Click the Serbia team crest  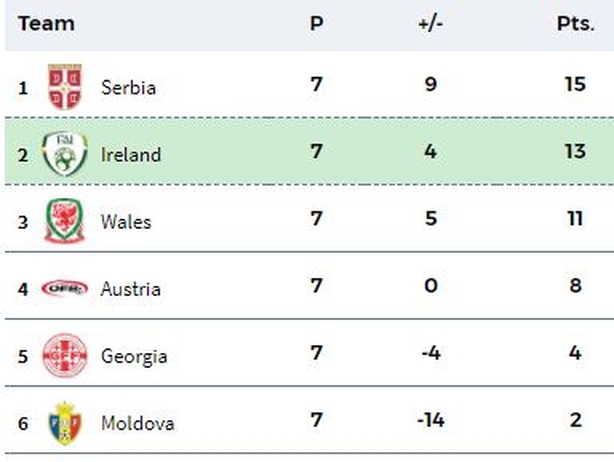(65, 87)
